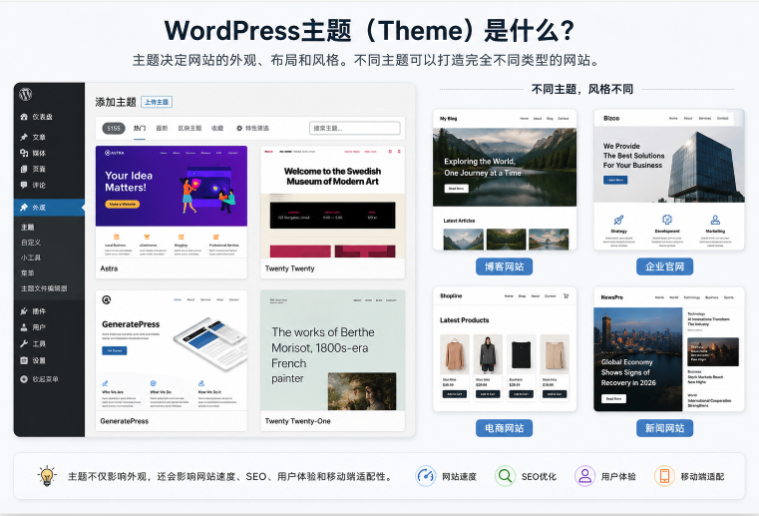Image resolution: width=759 pixels, height=516 pixels.
Task: Click the white button under Global Economy headline
Action: coord(614,399)
